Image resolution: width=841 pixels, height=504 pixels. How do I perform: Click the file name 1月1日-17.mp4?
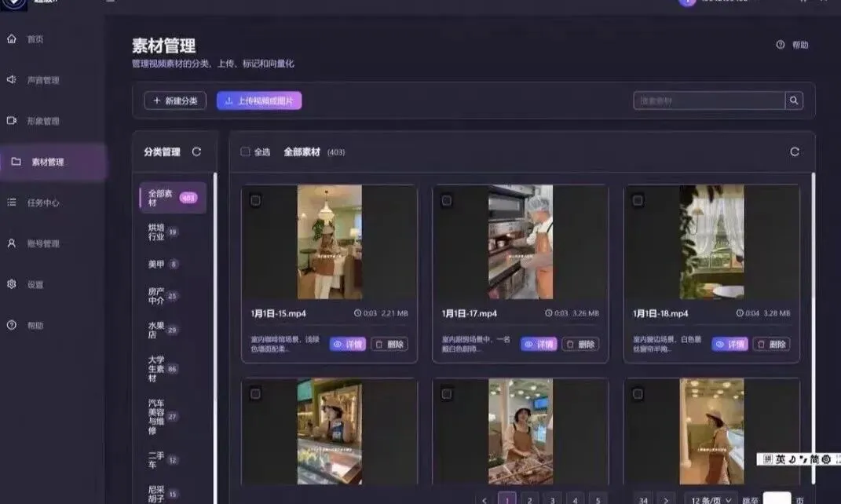470,313
